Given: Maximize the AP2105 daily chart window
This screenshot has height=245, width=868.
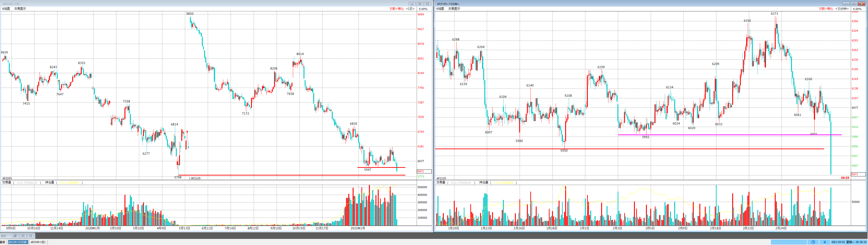Looking at the screenshot, I should click(x=419, y=4).
